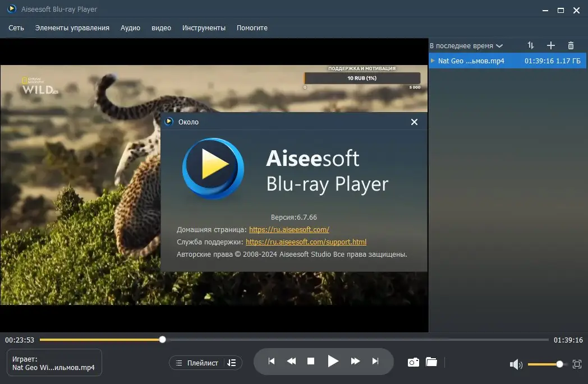Click the Aiseesoft logo in the About dialog
This screenshot has width=588, height=384.
213,169
